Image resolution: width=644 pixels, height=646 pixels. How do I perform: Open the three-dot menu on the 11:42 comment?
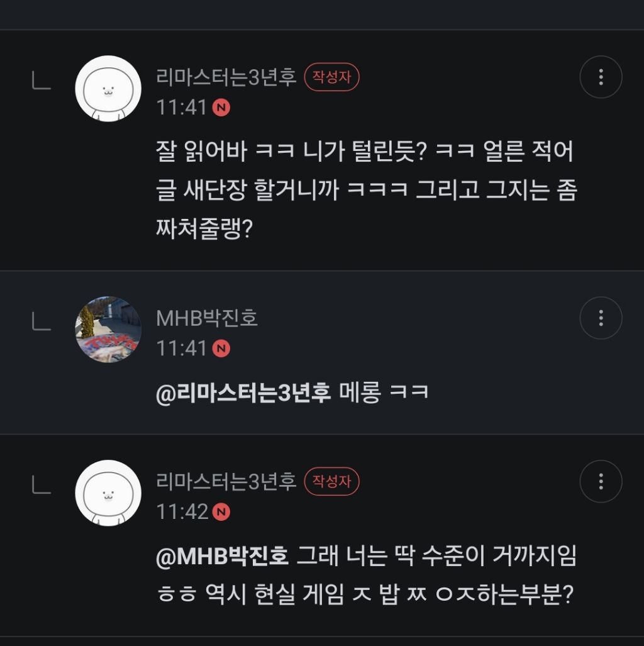click(601, 482)
